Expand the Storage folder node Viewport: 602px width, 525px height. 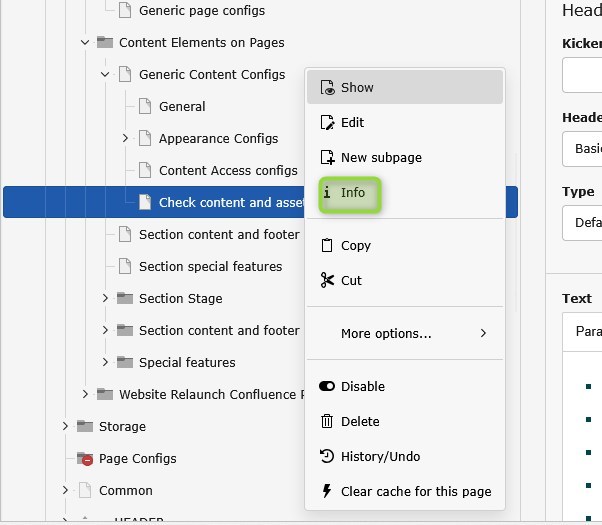(x=65, y=426)
